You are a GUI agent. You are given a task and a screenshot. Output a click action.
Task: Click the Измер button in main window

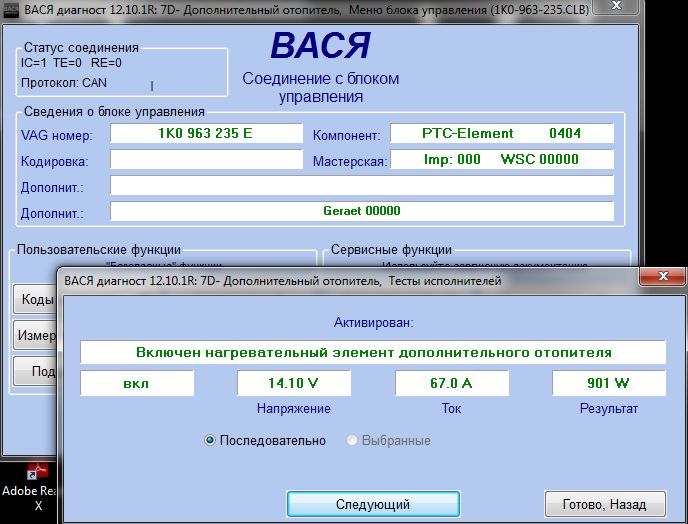(35, 335)
